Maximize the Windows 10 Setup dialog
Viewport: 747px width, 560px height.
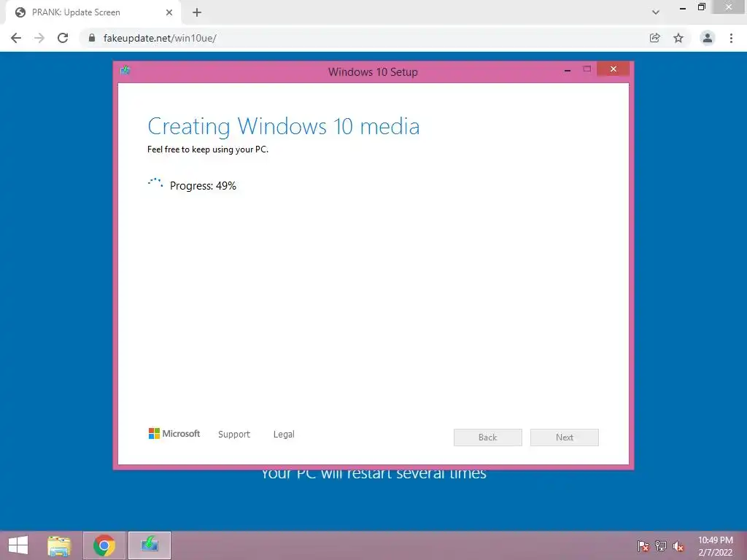587,69
